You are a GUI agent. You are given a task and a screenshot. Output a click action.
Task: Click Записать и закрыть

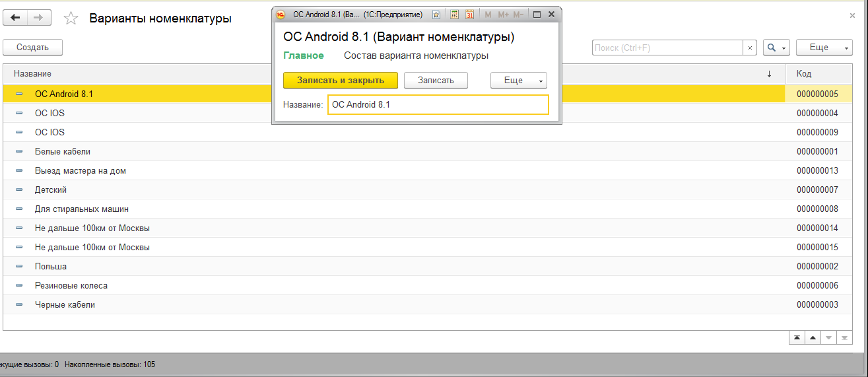(341, 80)
